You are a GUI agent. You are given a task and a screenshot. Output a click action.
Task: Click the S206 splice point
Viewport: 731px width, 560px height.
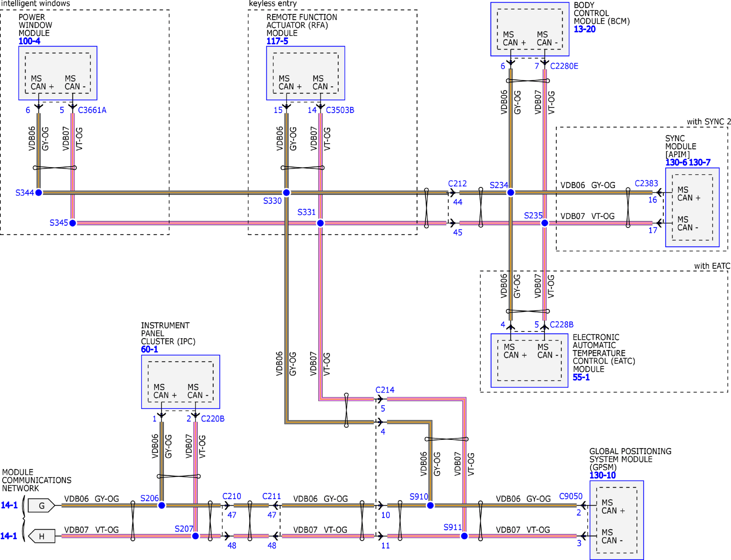point(162,505)
